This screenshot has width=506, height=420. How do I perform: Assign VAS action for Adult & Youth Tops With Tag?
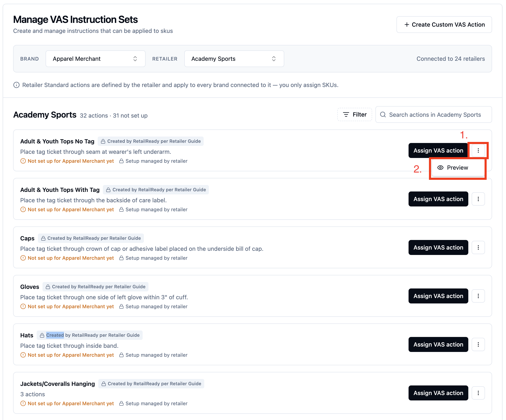pos(438,199)
